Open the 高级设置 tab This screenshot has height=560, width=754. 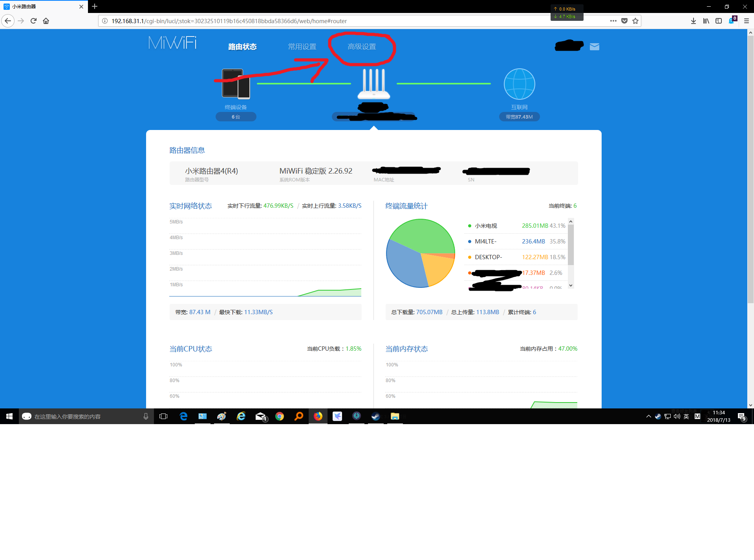coord(362,47)
